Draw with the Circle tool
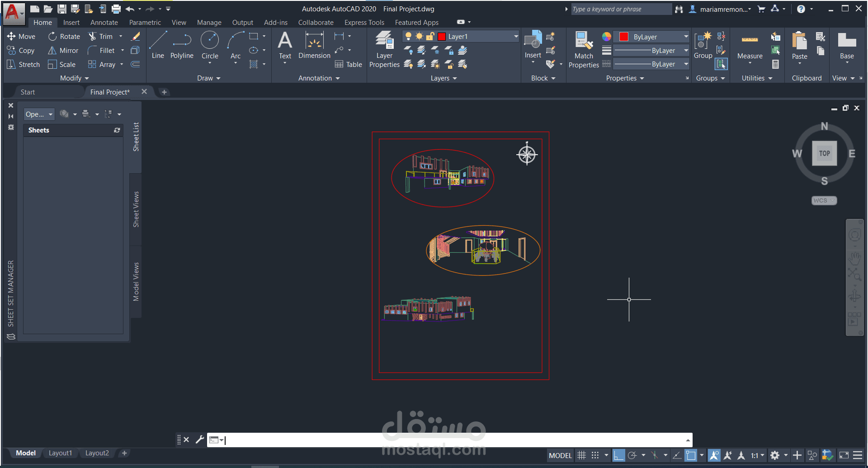 click(210, 45)
